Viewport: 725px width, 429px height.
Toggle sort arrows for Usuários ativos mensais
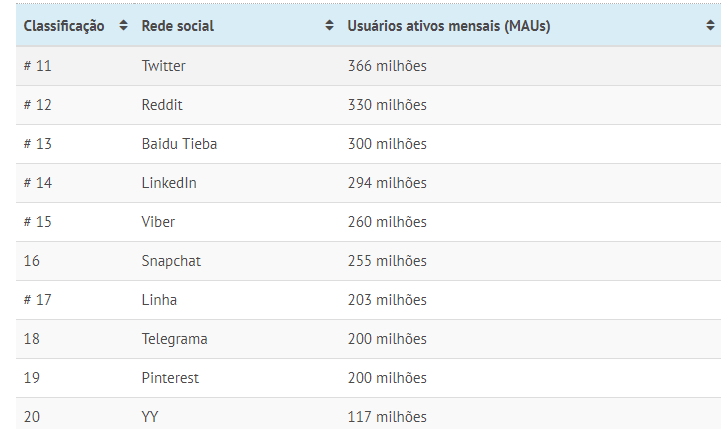[710, 25]
